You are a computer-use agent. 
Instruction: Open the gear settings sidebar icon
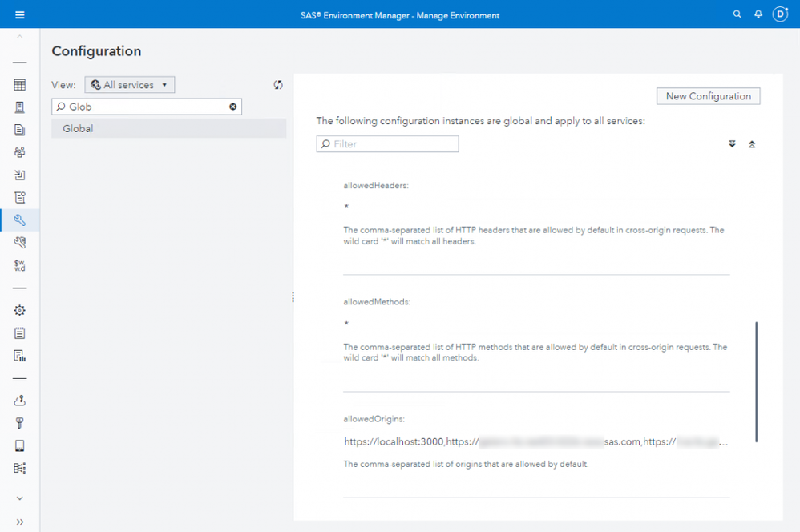[20, 310]
